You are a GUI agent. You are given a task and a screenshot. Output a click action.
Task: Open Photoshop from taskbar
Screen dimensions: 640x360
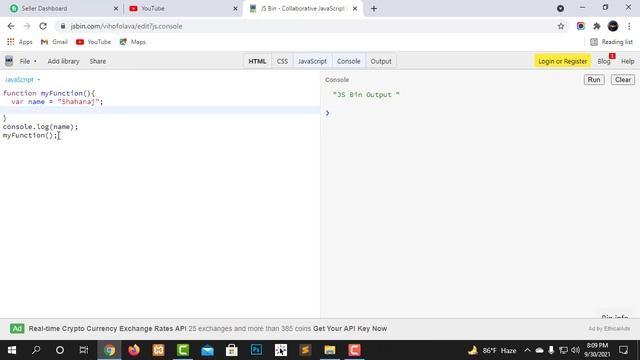click(256, 350)
